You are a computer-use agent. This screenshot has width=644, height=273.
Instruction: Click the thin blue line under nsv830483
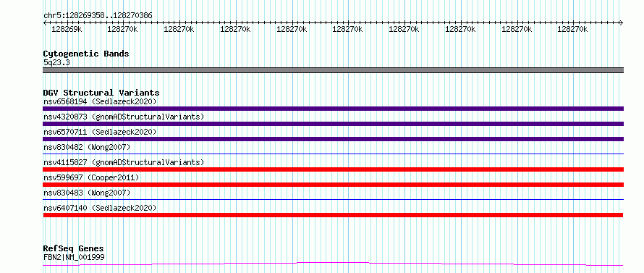(333, 199)
